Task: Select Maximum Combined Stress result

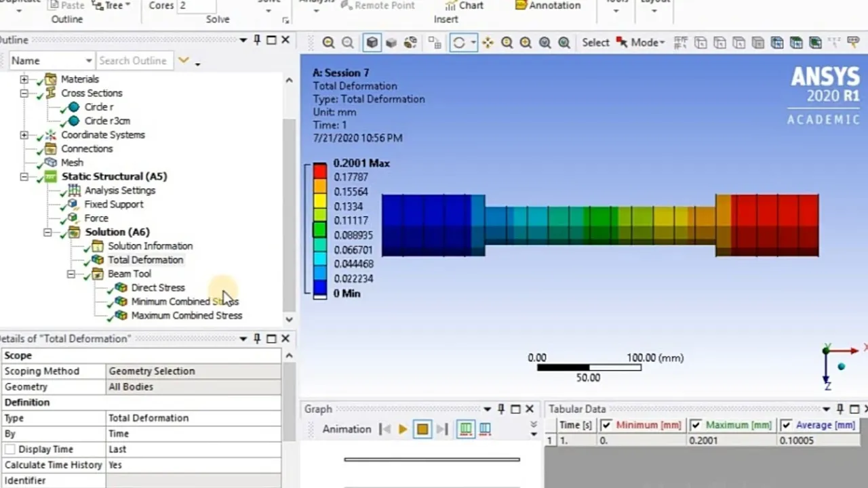Action: 186,315
